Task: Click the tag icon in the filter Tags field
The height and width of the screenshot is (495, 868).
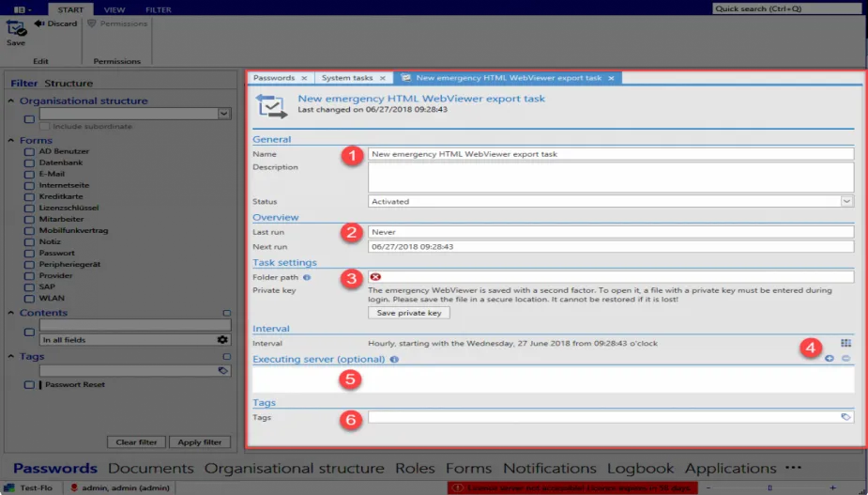Action: pos(223,370)
